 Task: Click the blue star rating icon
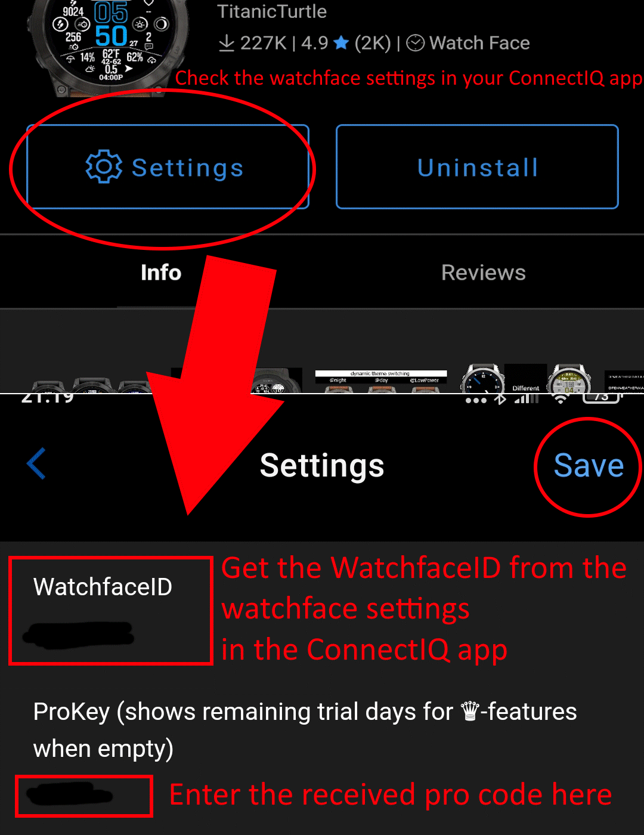click(341, 42)
